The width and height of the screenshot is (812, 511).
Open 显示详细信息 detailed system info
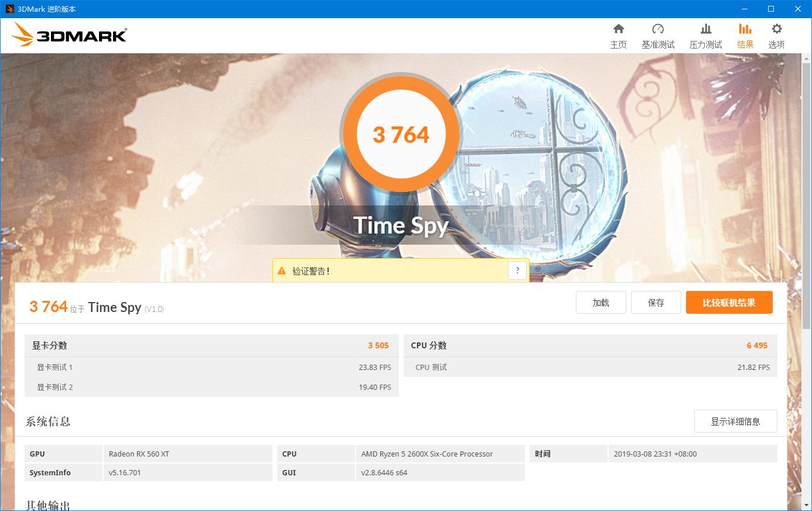tap(735, 421)
